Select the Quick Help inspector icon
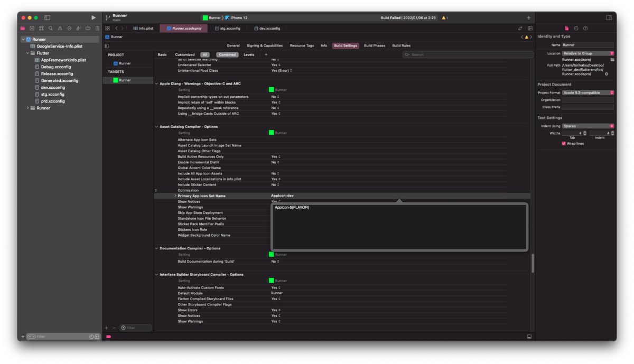Screen dimensions: 634x364 pyautogui.click(x=585, y=28)
